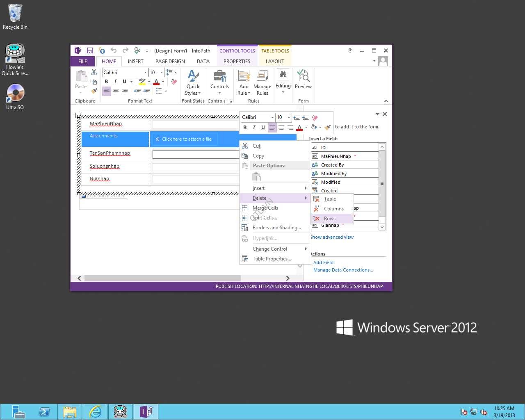This screenshot has width=525, height=420.
Task: Toggle Italic in the ribbon Format Text group
Action: click(115, 82)
